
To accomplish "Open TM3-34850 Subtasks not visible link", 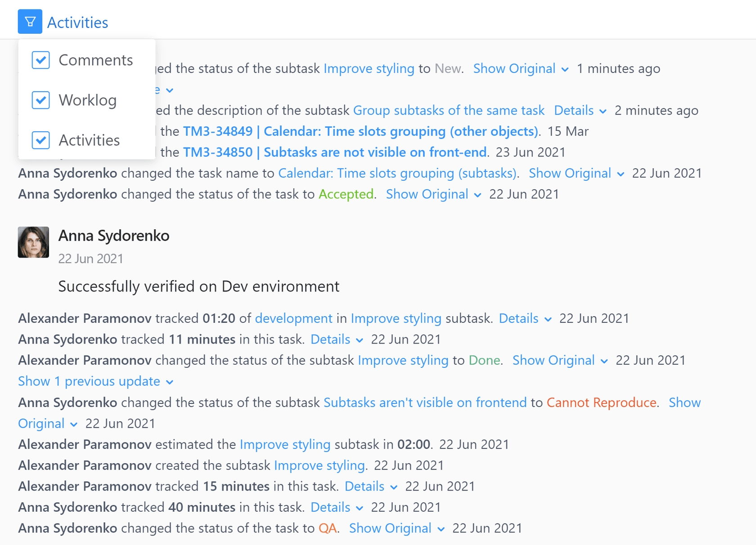I will tap(334, 152).
